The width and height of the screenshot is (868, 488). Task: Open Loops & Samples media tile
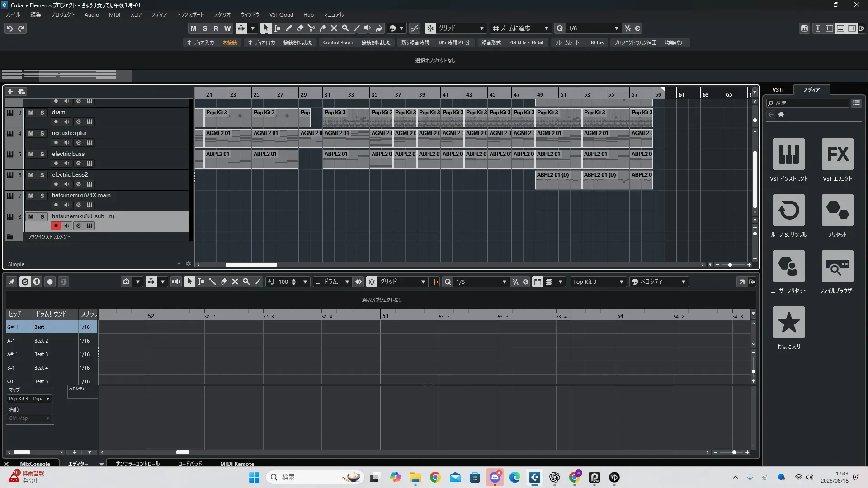coord(788,210)
